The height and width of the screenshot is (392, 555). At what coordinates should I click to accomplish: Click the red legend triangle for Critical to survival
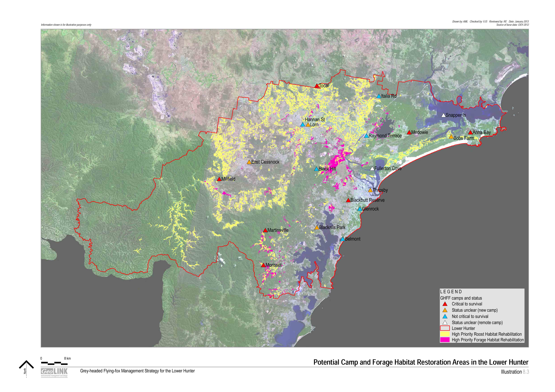pos(445,304)
